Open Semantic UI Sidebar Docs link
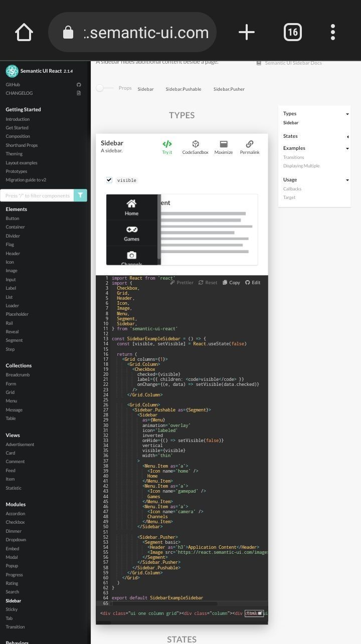The image size is (361, 644). pyautogui.click(x=289, y=63)
